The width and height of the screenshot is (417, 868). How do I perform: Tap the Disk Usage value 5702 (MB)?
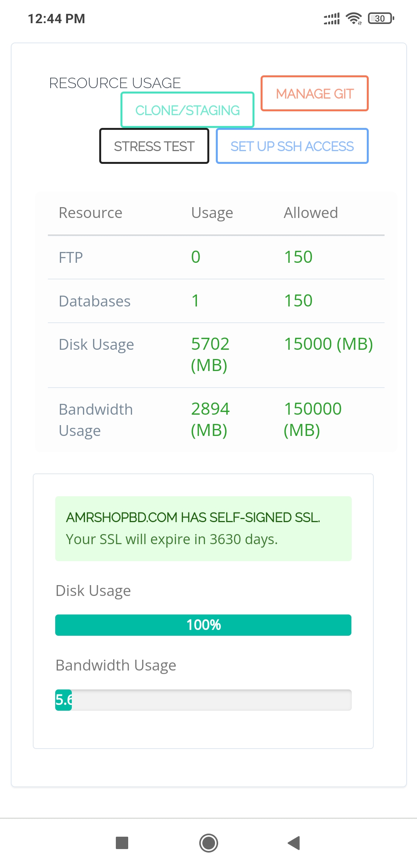(x=210, y=354)
